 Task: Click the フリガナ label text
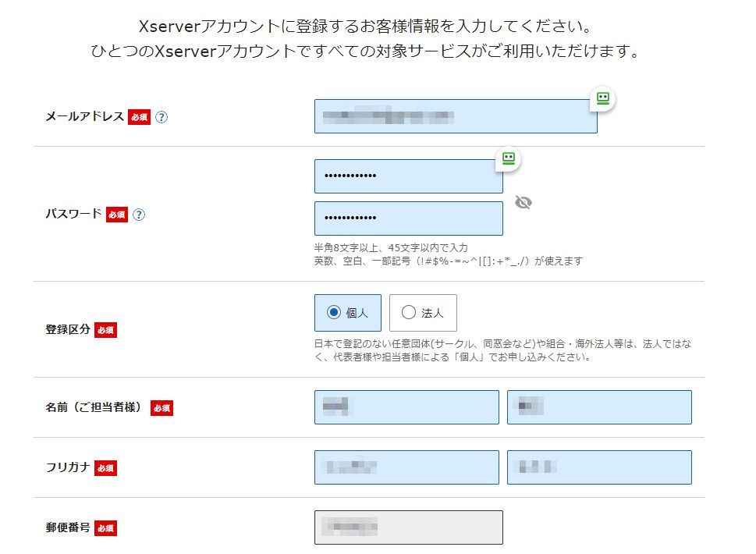(68, 467)
